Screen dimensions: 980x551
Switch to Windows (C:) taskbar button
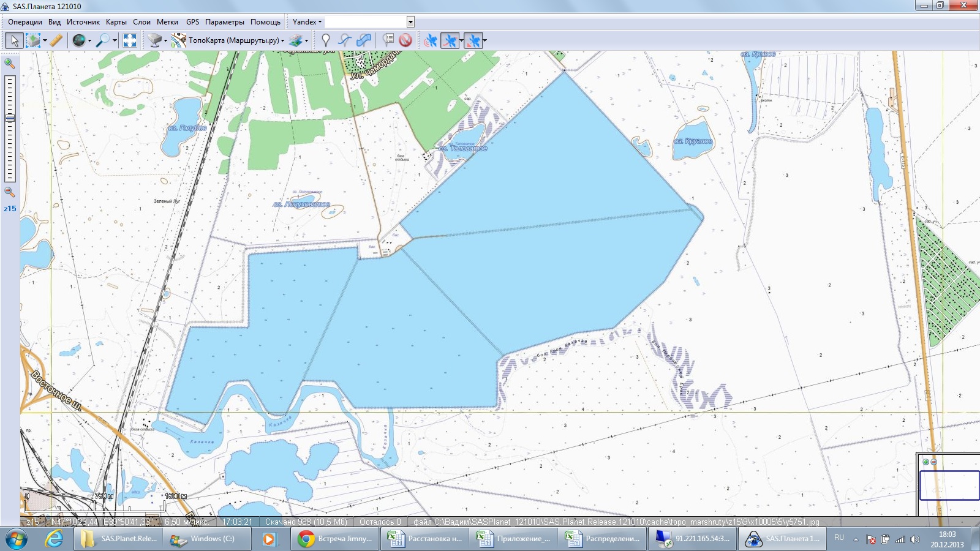click(x=208, y=539)
